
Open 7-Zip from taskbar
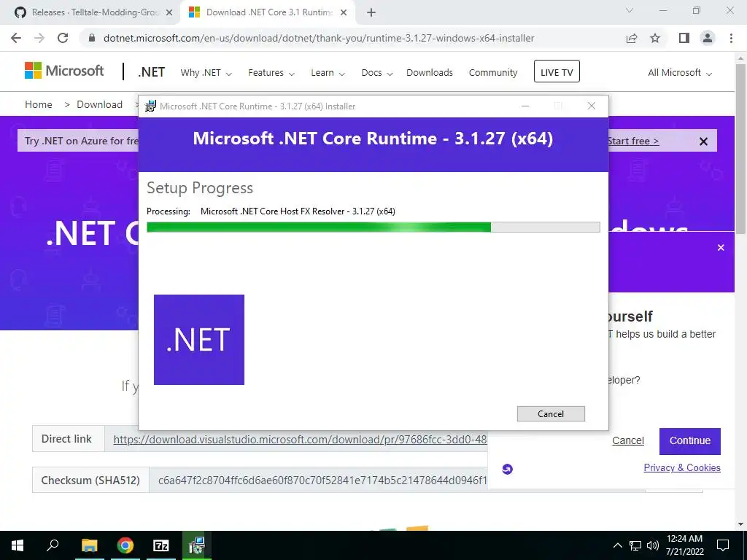(x=161, y=545)
